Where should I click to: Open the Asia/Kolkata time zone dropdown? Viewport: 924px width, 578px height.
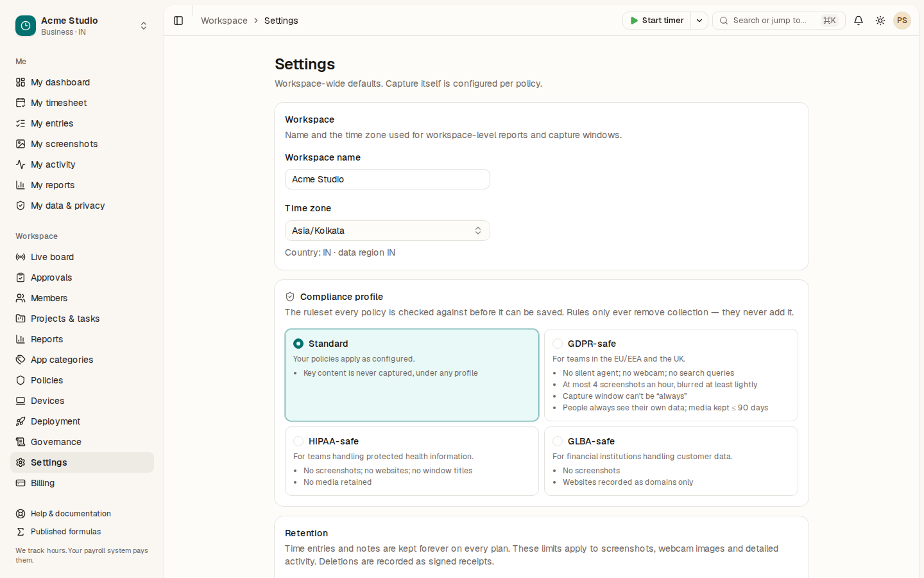point(388,231)
